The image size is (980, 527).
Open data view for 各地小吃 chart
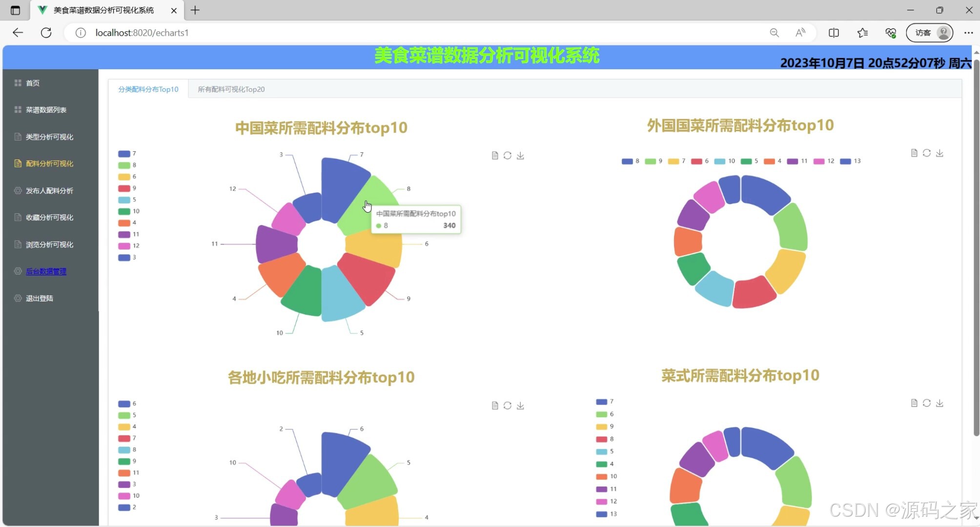tap(494, 405)
